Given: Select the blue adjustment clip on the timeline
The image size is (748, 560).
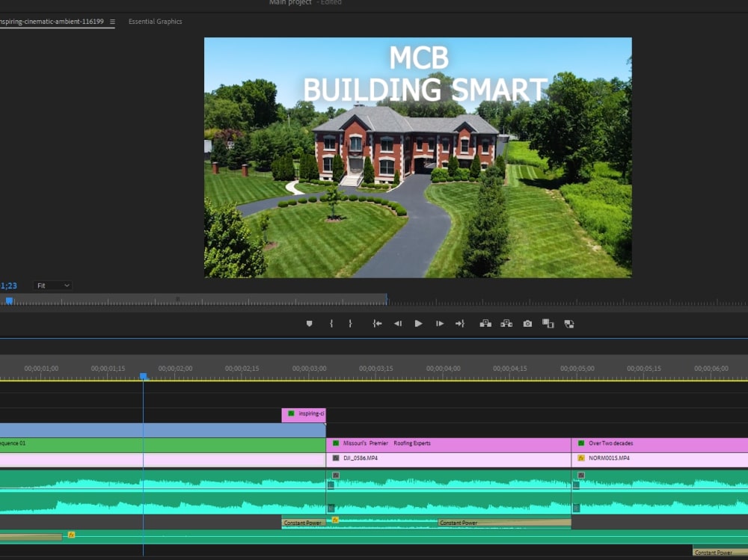Looking at the screenshot, I should pyautogui.click(x=162, y=430).
